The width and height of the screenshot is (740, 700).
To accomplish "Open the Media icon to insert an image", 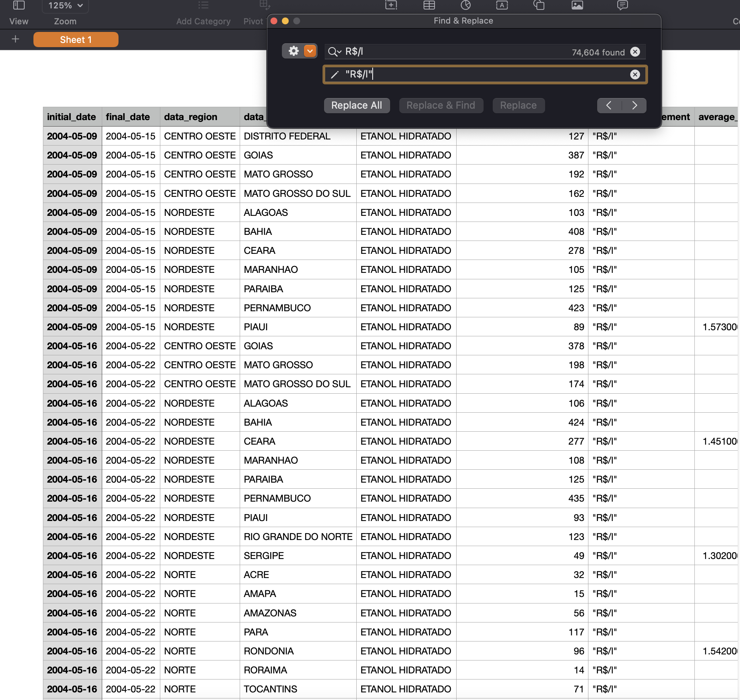I will tap(577, 6).
